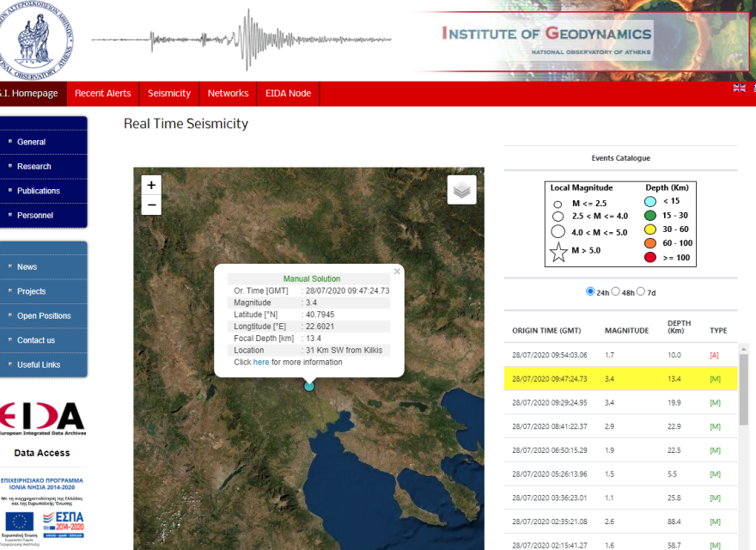
Task: Open the Contact us page
Action: click(x=38, y=340)
